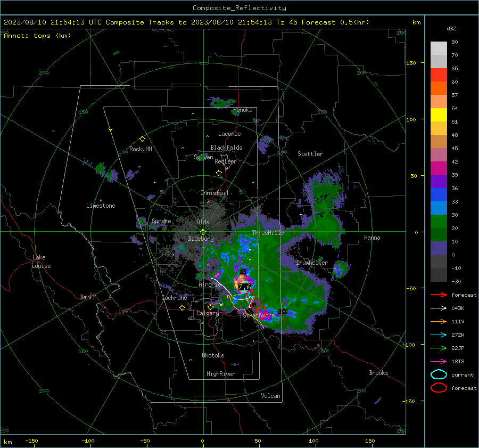Viewport: 479px width, 448px height.
Task: Click the red forecast arrow in legend
Action: [439, 295]
